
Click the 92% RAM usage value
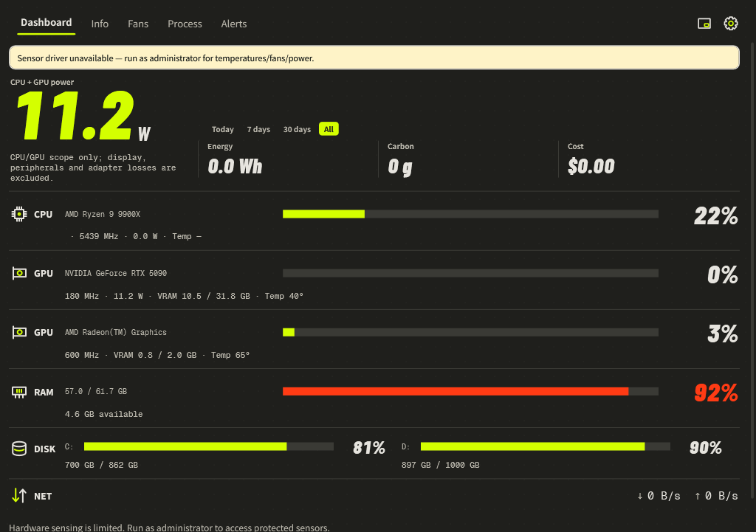[x=716, y=393]
